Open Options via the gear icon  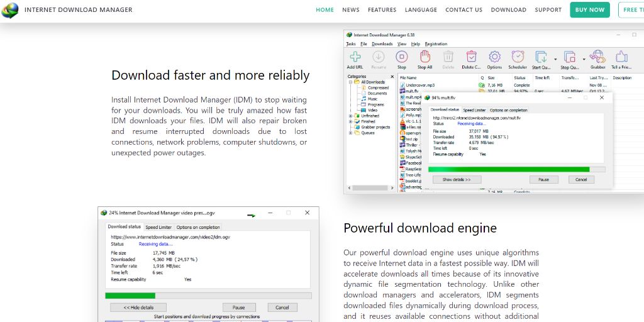(x=494, y=57)
